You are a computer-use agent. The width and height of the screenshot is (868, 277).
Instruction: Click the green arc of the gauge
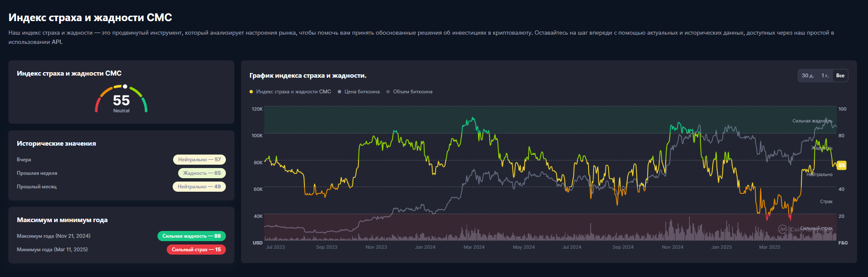[145, 105]
